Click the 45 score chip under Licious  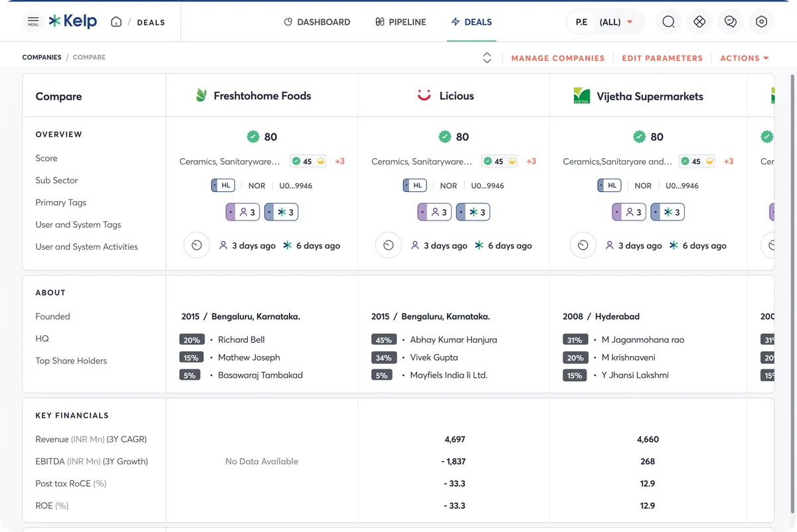[x=500, y=161]
